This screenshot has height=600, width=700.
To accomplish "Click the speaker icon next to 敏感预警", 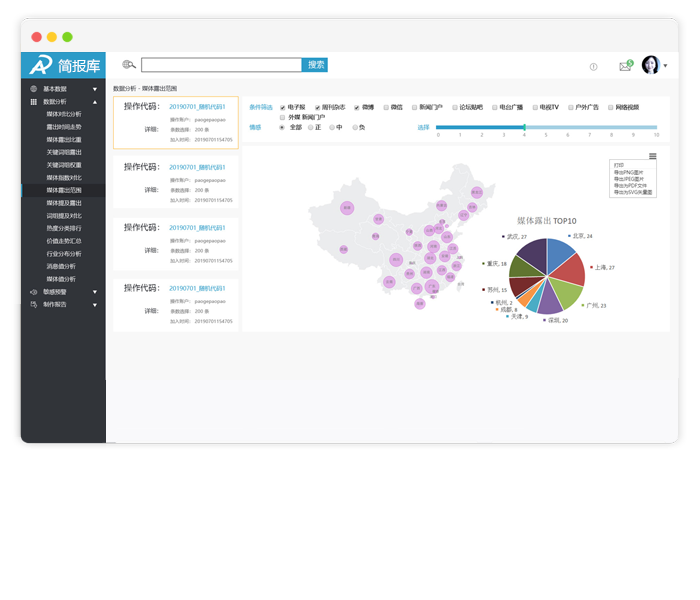I will click(33, 292).
